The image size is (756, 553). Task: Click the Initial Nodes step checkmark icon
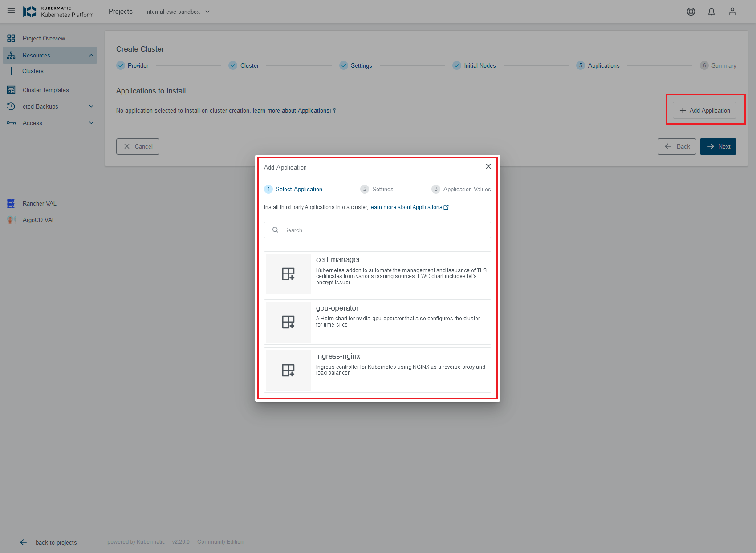457,65
